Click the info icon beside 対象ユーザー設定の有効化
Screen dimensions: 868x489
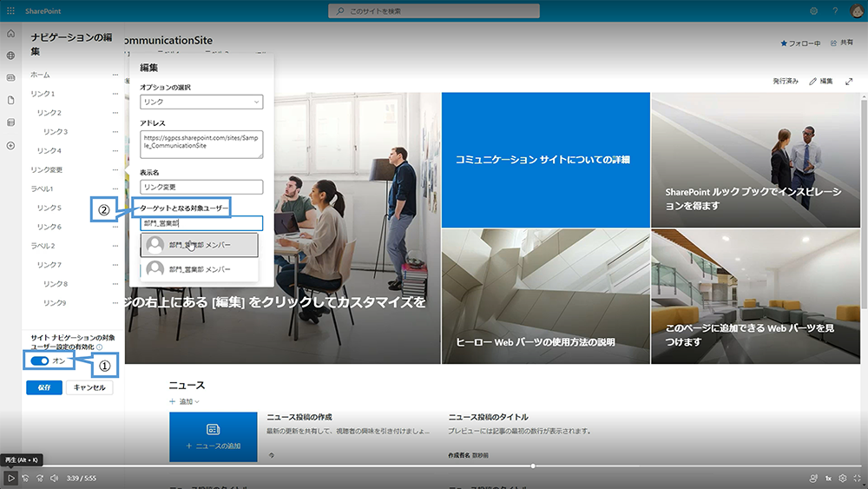[x=100, y=347]
